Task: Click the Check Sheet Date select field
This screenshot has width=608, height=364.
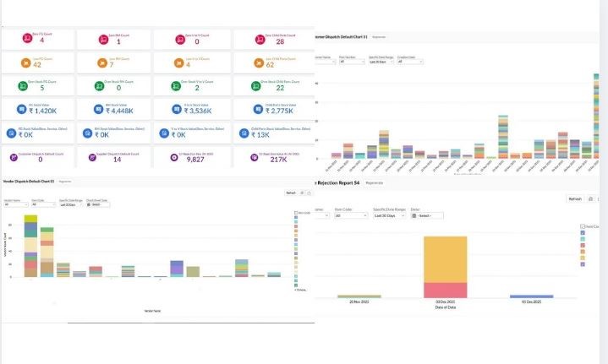Action: 96,204
